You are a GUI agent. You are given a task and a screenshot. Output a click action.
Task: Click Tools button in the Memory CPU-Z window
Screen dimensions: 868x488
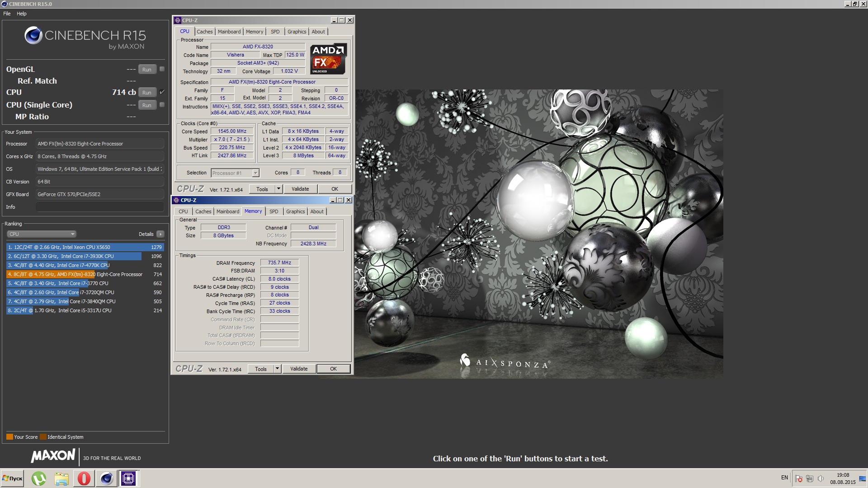pos(261,369)
